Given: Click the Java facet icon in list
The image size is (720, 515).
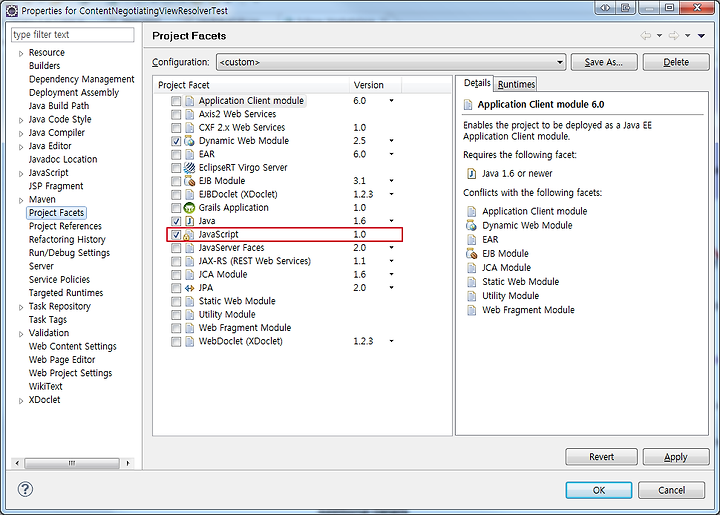Looking at the screenshot, I should pyautogui.click(x=189, y=221).
